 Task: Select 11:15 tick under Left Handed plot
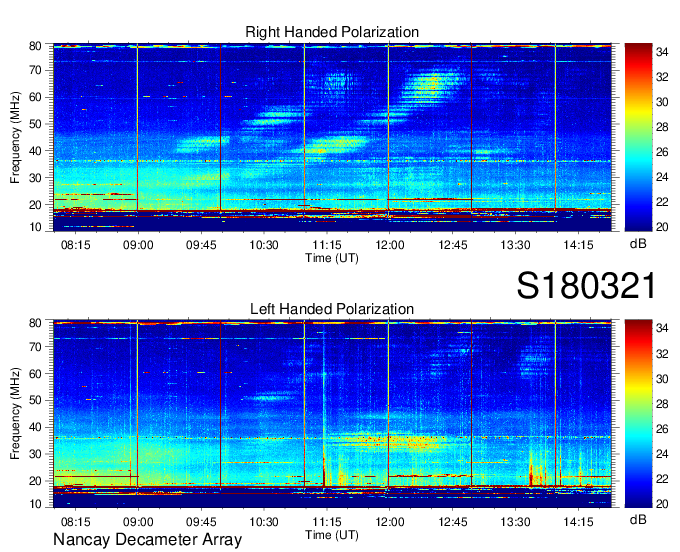(327, 521)
